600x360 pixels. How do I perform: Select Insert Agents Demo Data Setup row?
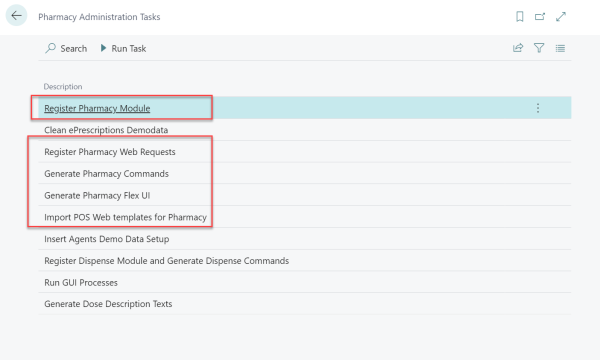point(305,239)
